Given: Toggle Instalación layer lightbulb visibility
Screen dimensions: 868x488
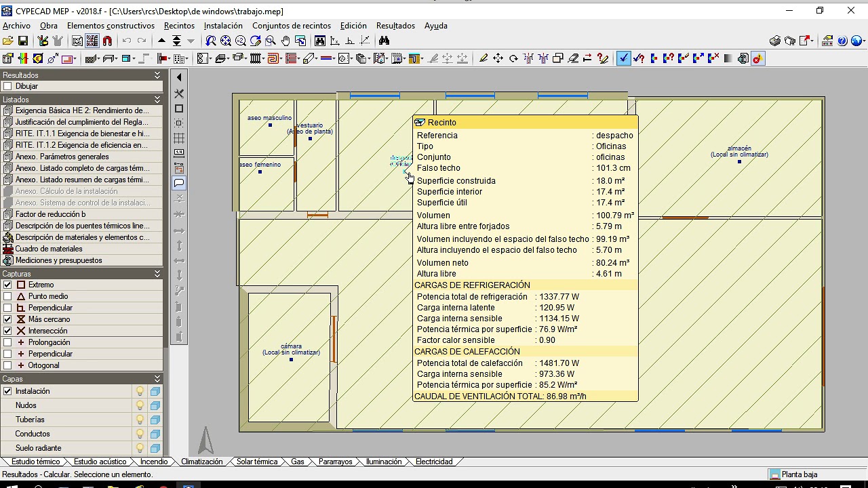Looking at the screenshot, I should click(140, 391).
